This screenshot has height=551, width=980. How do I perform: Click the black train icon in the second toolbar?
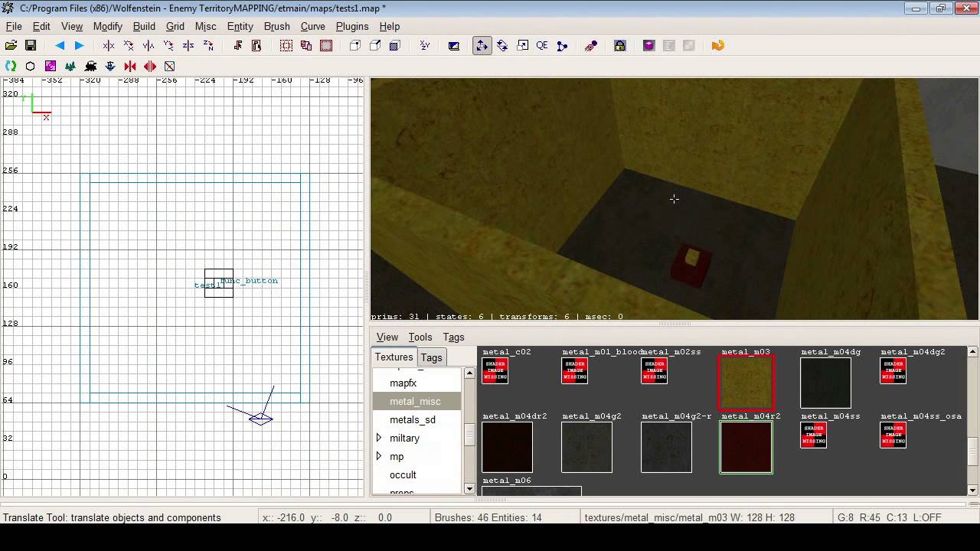[x=90, y=67]
